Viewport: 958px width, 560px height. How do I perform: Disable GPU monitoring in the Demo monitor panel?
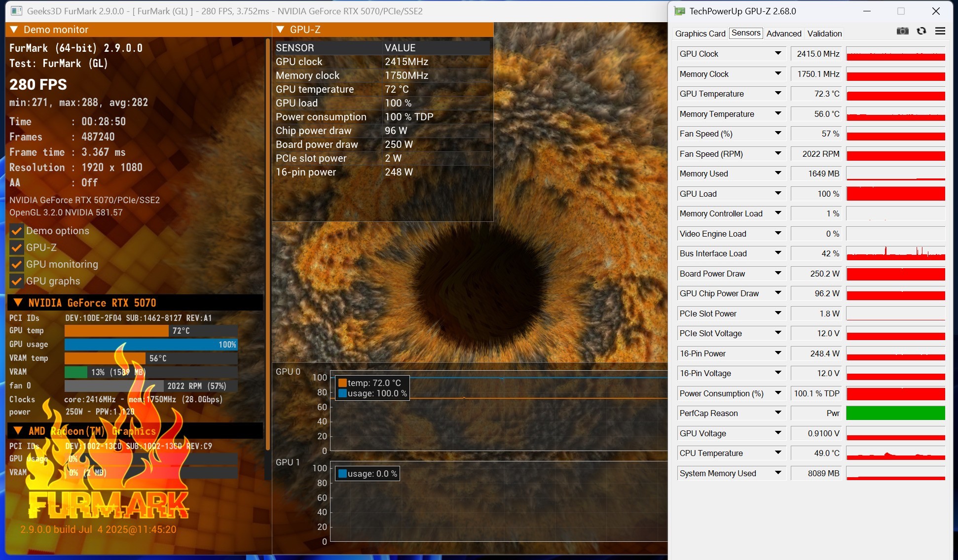pos(16,264)
